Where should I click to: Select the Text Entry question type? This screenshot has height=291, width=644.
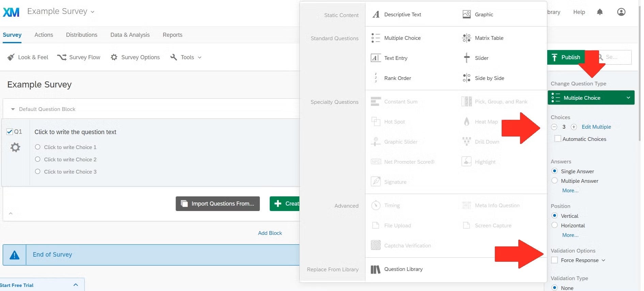[389, 58]
